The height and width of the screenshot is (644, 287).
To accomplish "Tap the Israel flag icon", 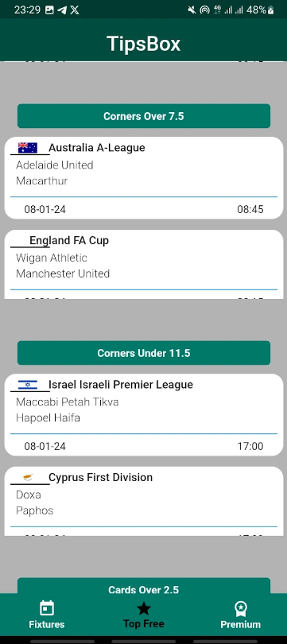I will click(x=28, y=385).
